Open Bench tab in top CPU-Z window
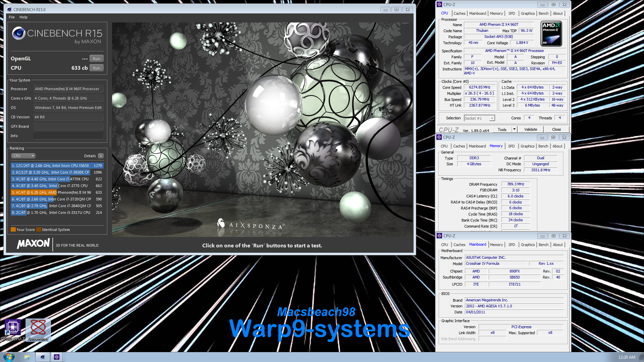The image size is (644, 362). (543, 13)
